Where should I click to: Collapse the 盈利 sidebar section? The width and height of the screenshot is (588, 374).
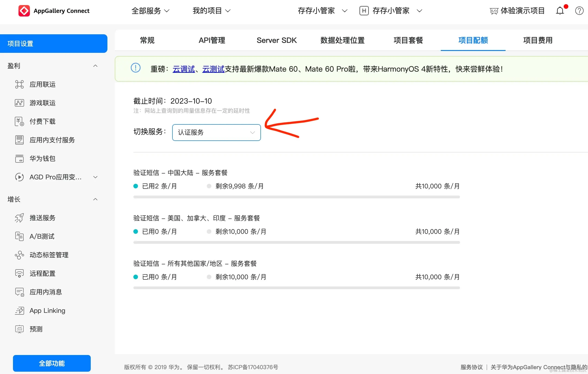[x=95, y=66]
